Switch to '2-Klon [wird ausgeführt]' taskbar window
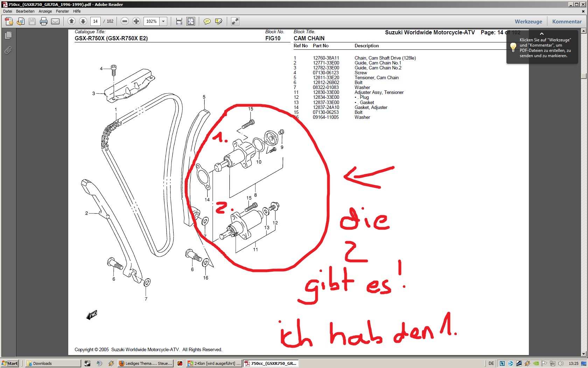Viewport: 588px width, 368px height. tap(214, 363)
